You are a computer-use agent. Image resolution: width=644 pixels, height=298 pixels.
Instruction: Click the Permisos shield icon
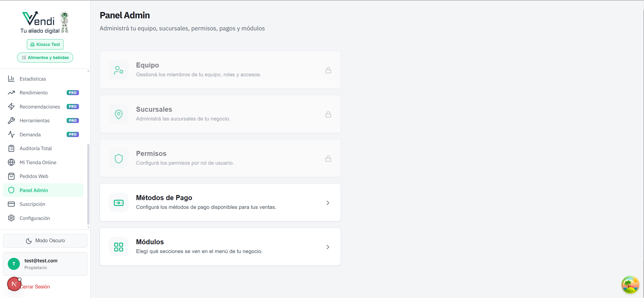coord(119,158)
